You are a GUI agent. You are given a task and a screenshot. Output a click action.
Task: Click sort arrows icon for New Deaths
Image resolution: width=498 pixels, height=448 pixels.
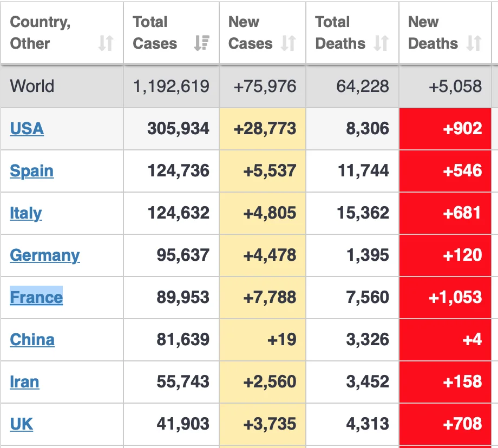click(x=474, y=43)
